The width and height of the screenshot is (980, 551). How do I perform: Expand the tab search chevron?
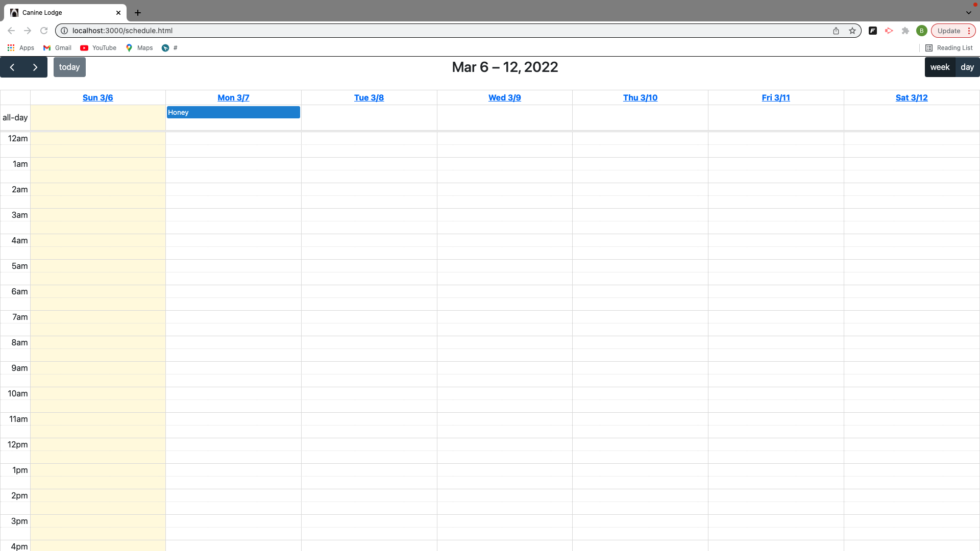[x=968, y=13]
